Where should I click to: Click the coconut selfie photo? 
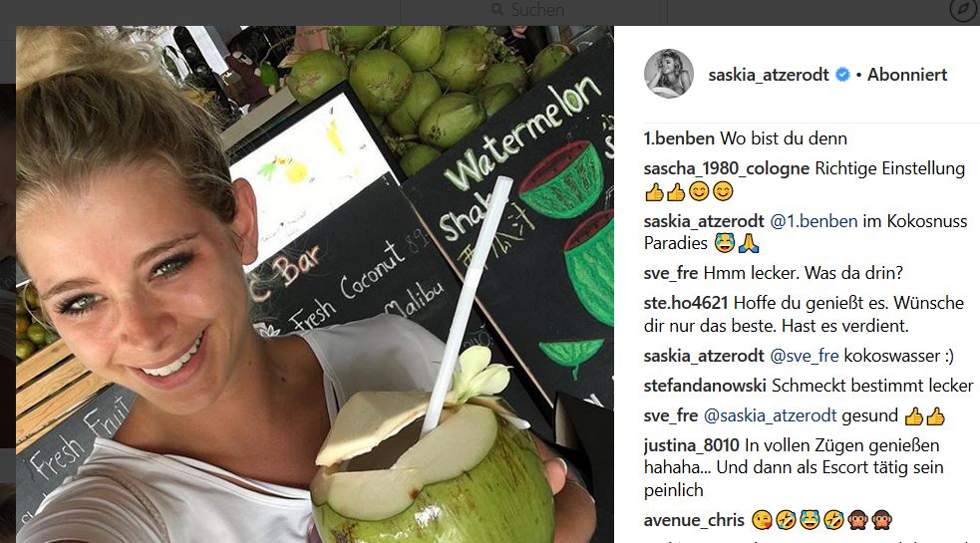(314, 284)
